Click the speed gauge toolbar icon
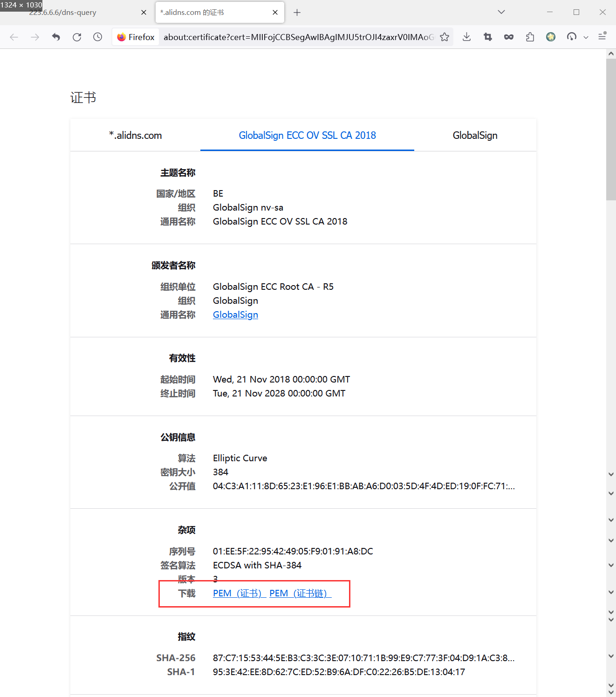 click(572, 37)
